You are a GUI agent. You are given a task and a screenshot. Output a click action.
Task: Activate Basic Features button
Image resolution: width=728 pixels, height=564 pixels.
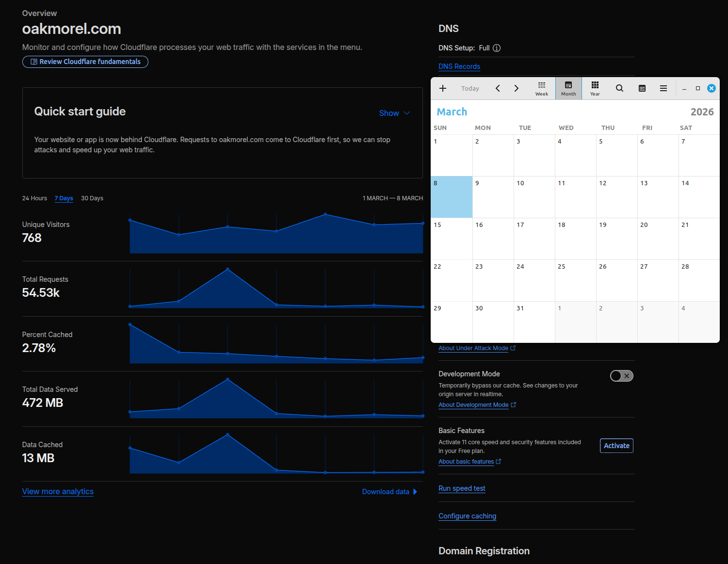[616, 446]
